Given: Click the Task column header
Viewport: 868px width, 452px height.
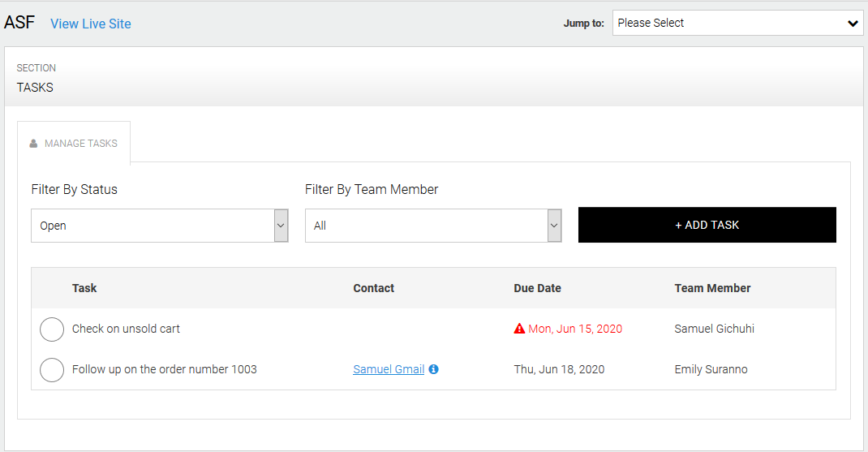Looking at the screenshot, I should click(x=84, y=288).
